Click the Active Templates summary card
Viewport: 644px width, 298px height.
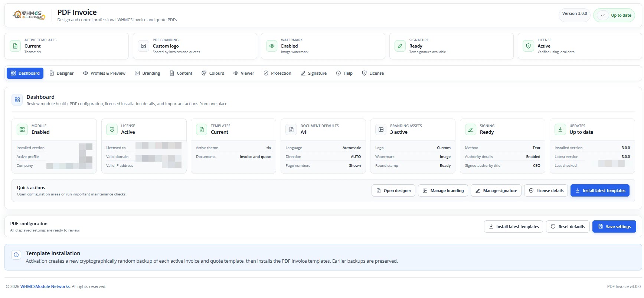point(67,46)
